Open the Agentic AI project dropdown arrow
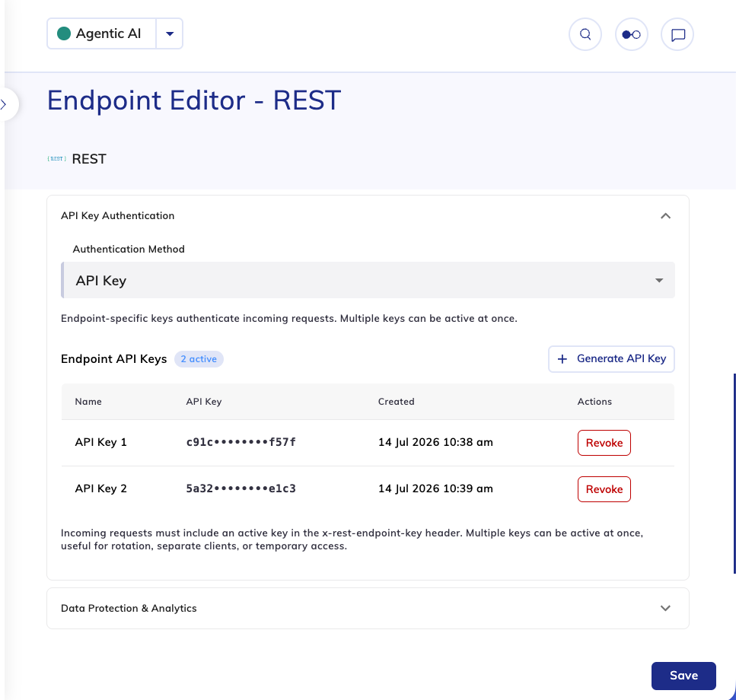Image resolution: width=736 pixels, height=700 pixels. [170, 33]
